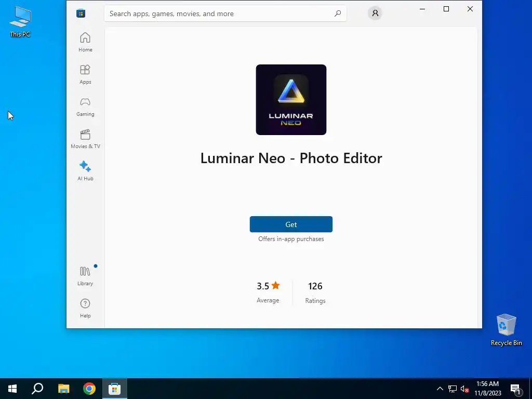Click the Microsoft Store taskbar icon
The height and width of the screenshot is (399, 532).
click(x=115, y=389)
